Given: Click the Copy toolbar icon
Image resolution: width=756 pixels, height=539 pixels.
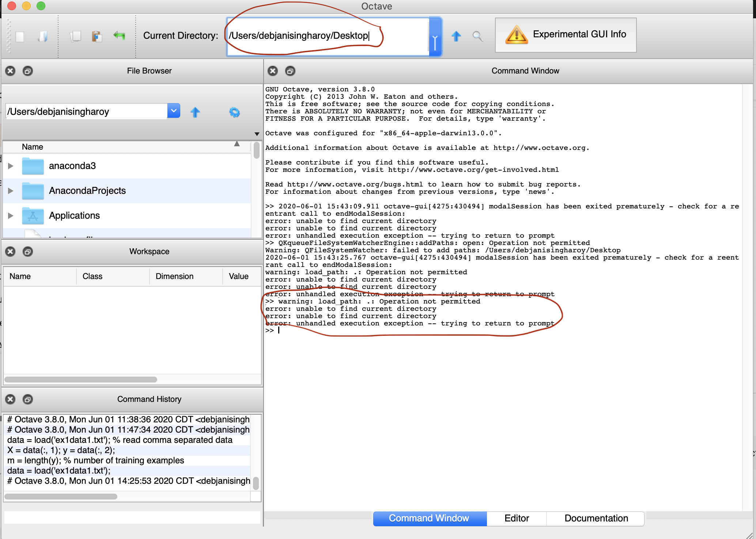Looking at the screenshot, I should point(75,36).
